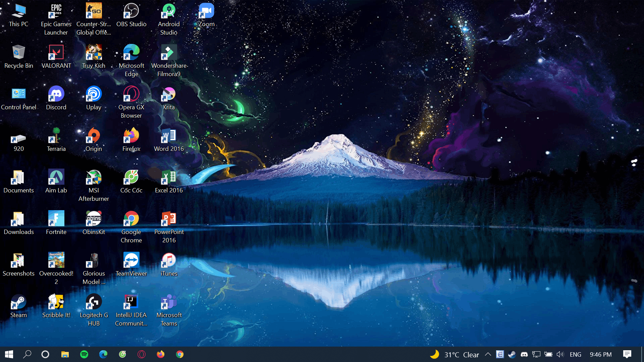Select the Steam desktop shortcut
644x362 pixels.
19,306
